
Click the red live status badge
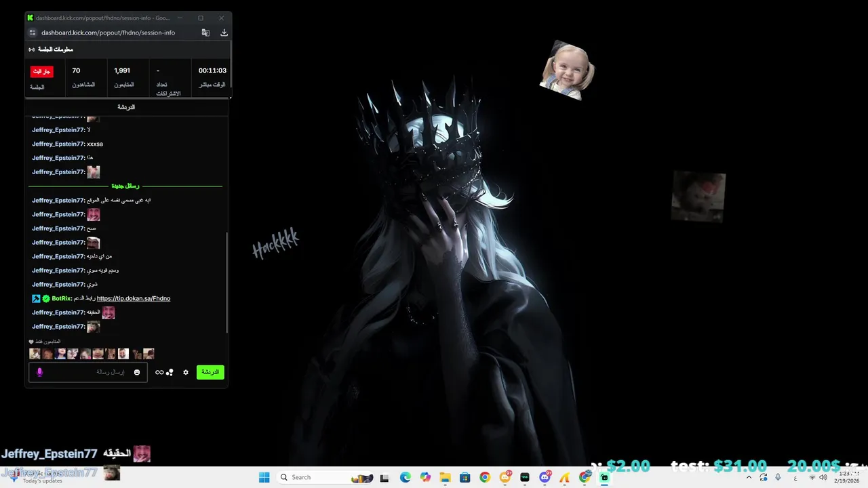(x=42, y=71)
